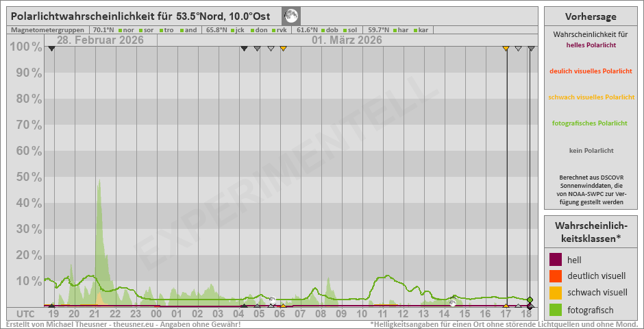Click the purple 'hell' legend swatch

[x=556, y=260]
